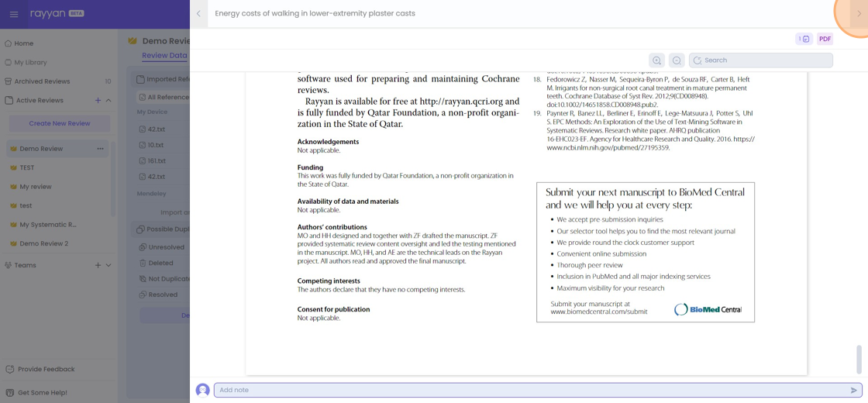Viewport: 868px width, 403px height.
Task: Open the My Systematic R... review
Action: click(x=47, y=225)
